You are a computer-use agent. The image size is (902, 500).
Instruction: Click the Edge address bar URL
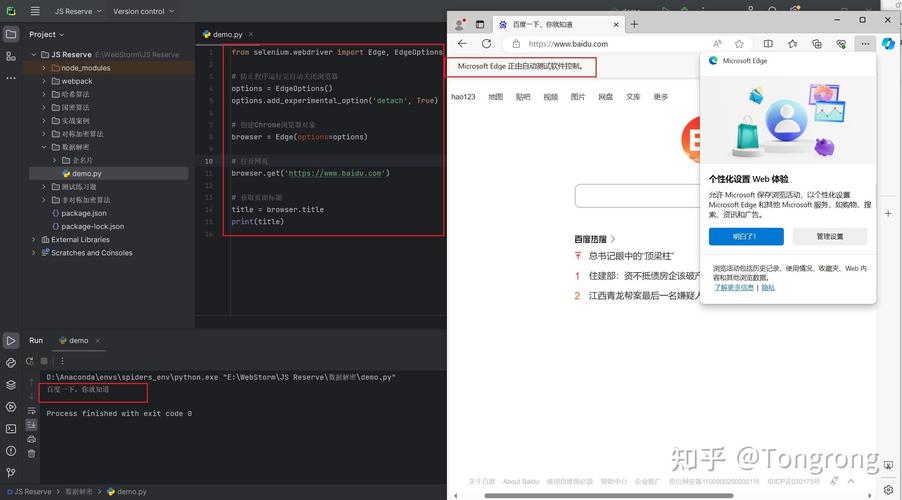[x=568, y=44]
